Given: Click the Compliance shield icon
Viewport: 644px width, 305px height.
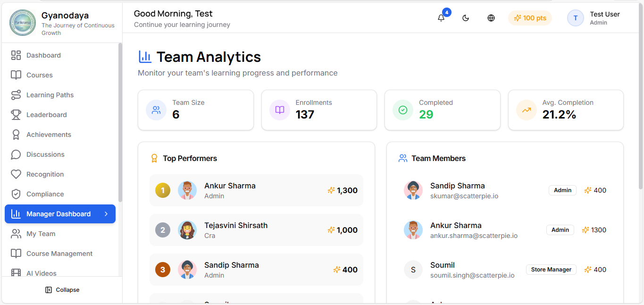Looking at the screenshot, I should [x=16, y=194].
